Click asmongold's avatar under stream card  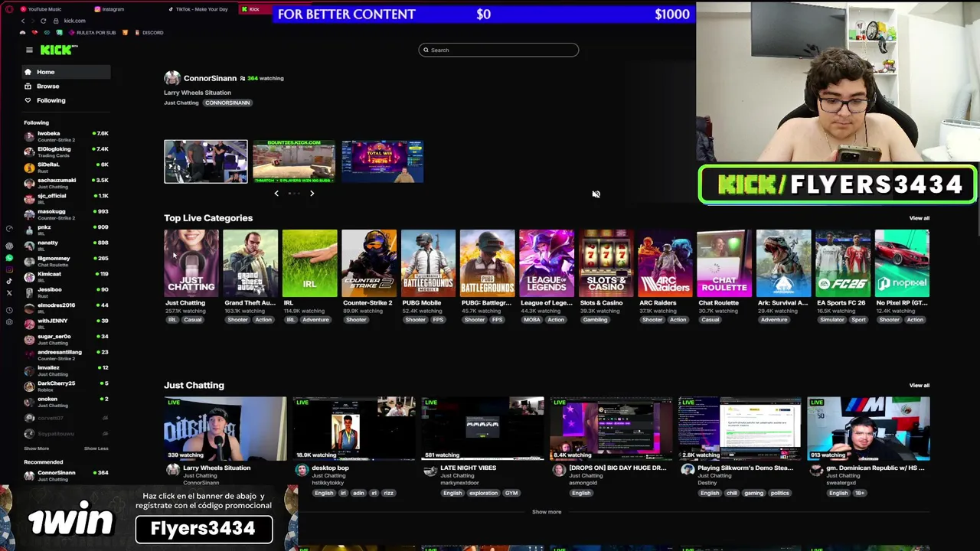coord(559,470)
